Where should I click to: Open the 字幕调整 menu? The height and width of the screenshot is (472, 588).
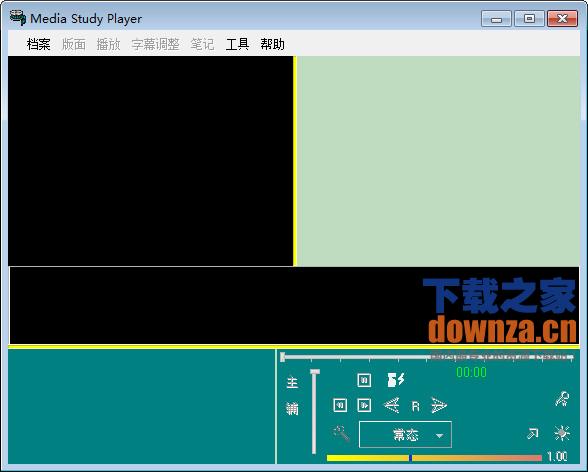tap(155, 44)
